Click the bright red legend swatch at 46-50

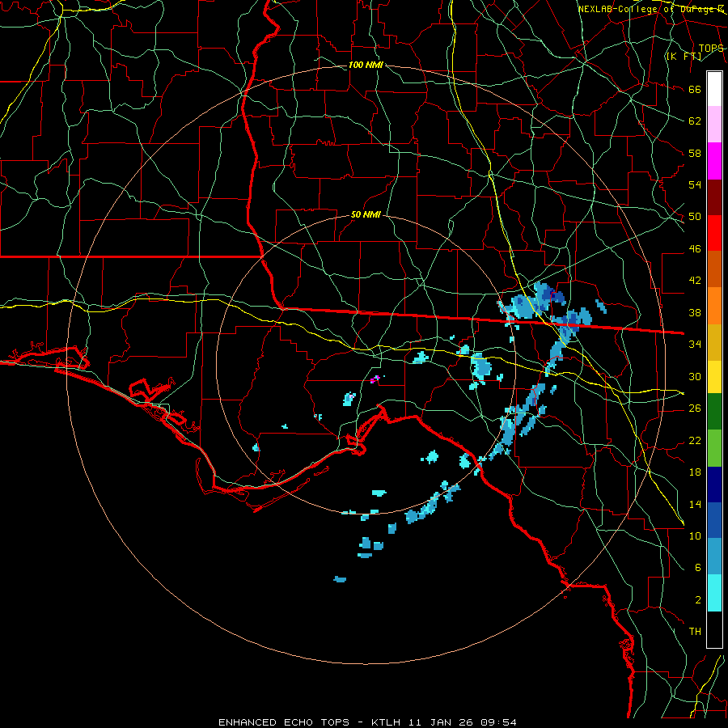pos(714,233)
